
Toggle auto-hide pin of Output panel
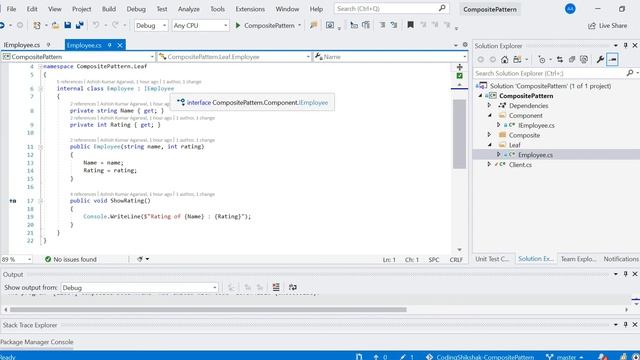pos(625,274)
